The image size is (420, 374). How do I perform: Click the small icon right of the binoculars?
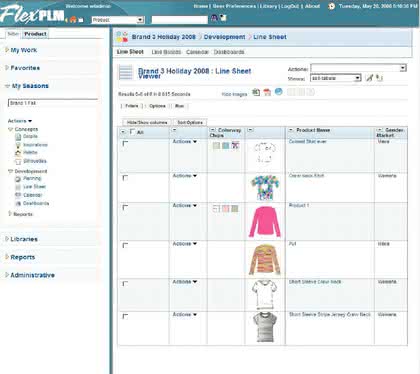tap(223, 18)
